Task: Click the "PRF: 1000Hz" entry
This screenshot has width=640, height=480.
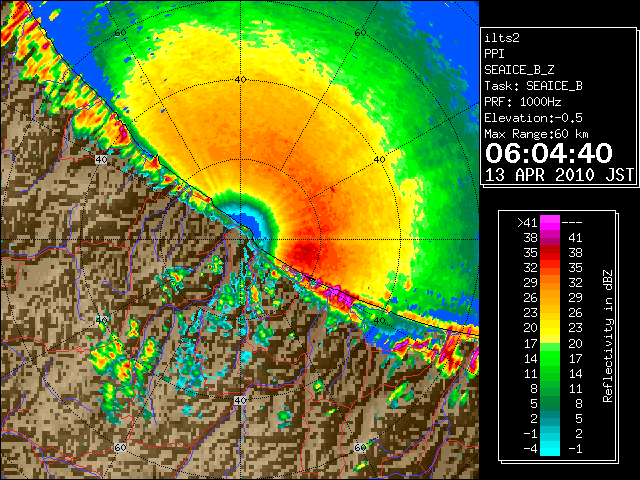Action: pyautogui.click(x=522, y=102)
